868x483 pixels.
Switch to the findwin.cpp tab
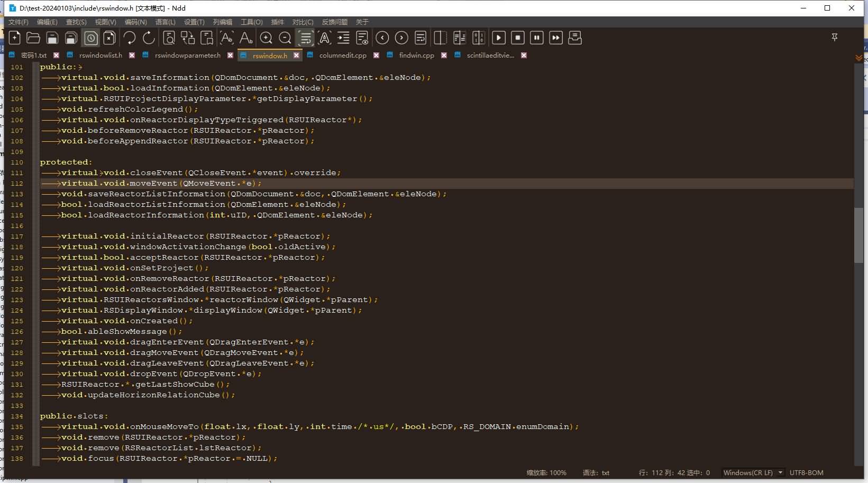point(416,55)
